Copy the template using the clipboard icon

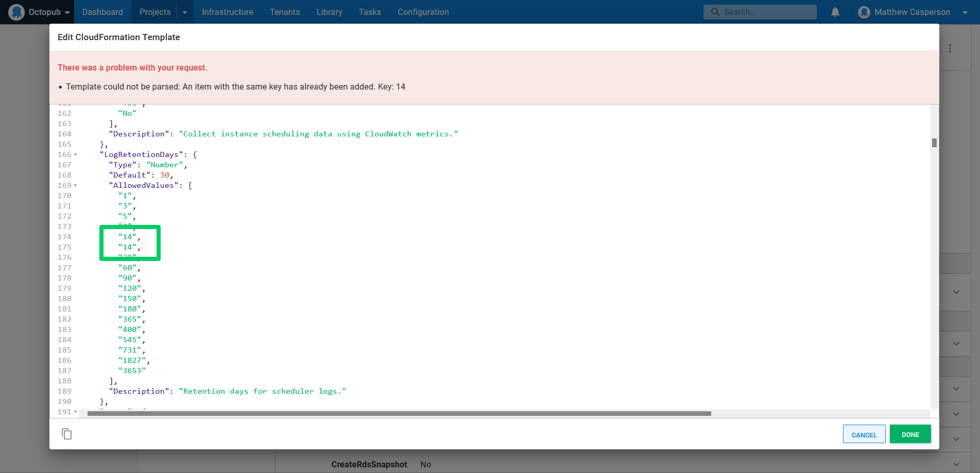click(67, 434)
